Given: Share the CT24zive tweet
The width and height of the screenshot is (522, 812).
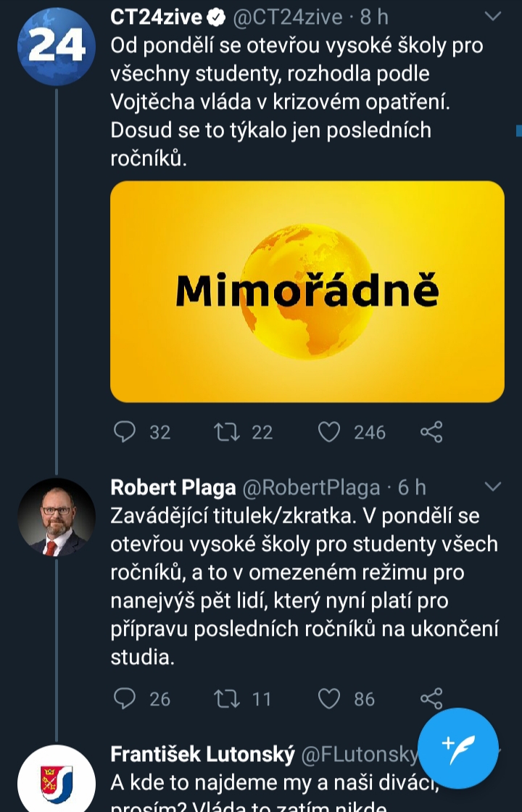Looking at the screenshot, I should [x=431, y=432].
